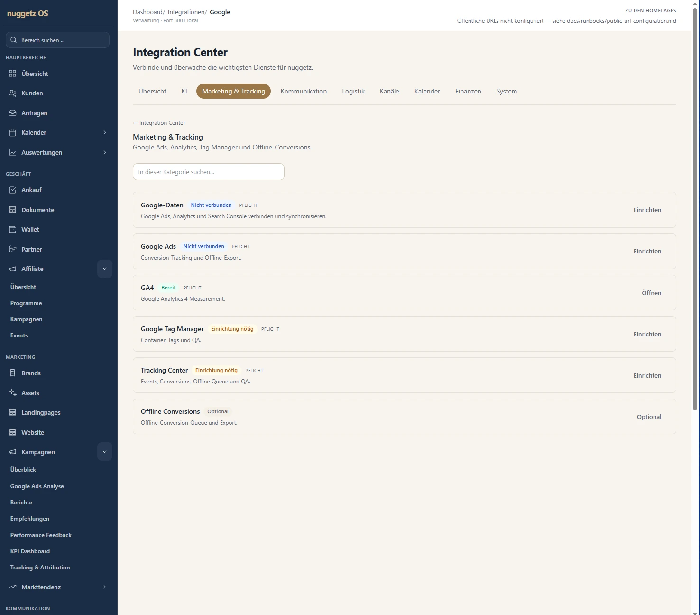Image resolution: width=700 pixels, height=615 pixels.
Task: Click the GA4 card title
Action: [x=147, y=288]
